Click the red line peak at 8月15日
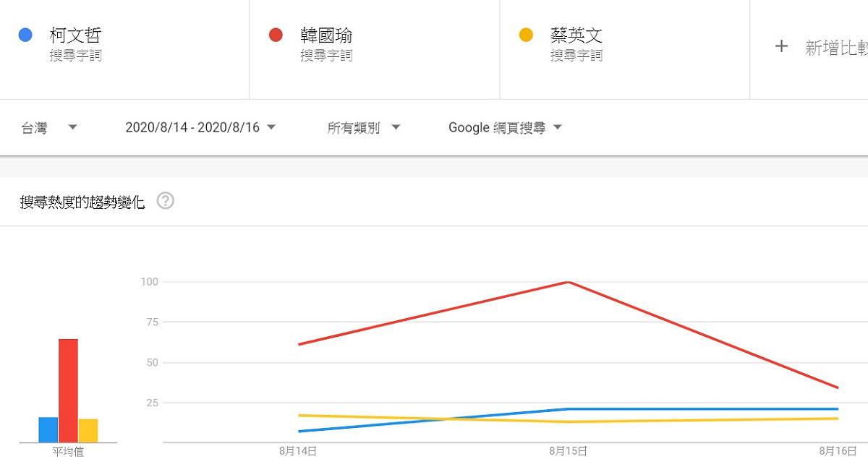The height and width of the screenshot is (467, 868). pyautogui.click(x=569, y=282)
